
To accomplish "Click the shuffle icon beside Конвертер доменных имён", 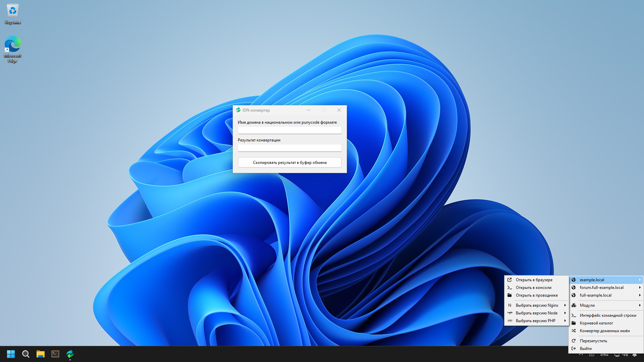I will coord(574,331).
